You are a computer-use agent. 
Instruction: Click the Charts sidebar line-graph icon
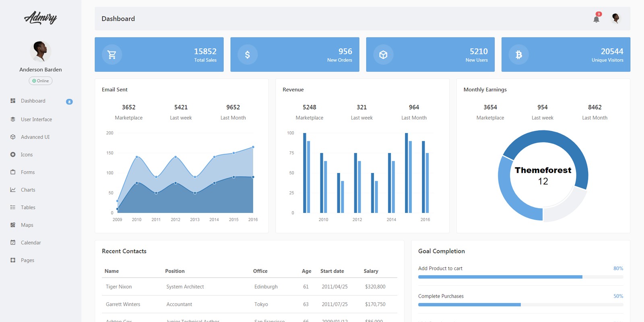click(13, 190)
